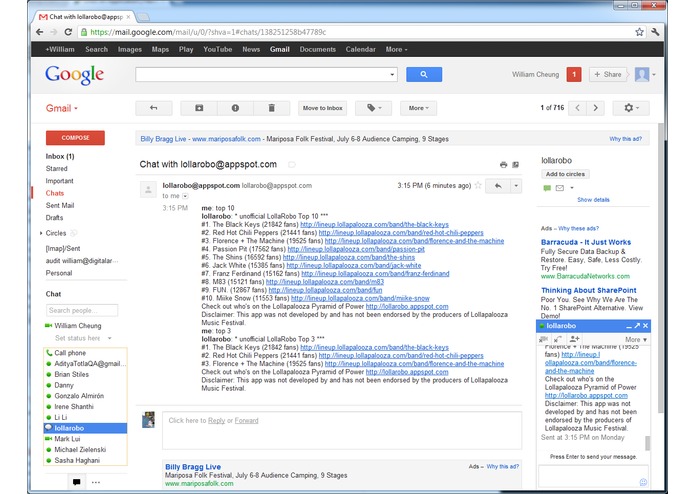Open Calendar from Google bar

click(360, 49)
